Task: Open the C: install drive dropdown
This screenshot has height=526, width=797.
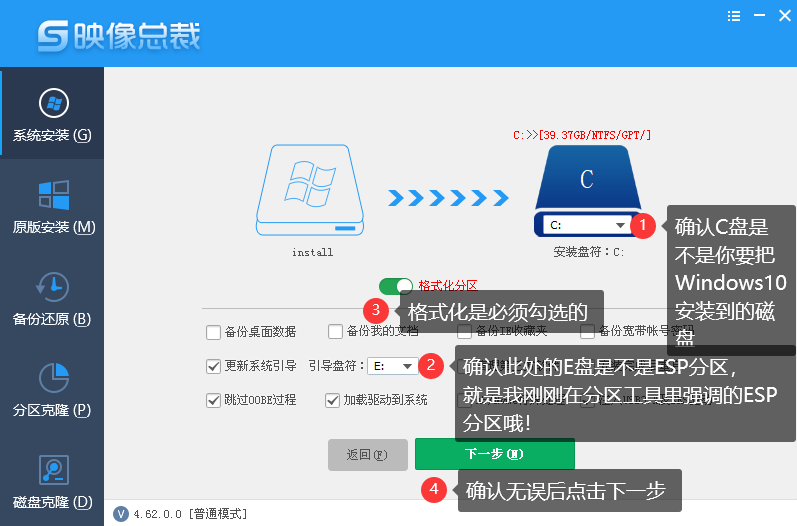Action: [587, 225]
